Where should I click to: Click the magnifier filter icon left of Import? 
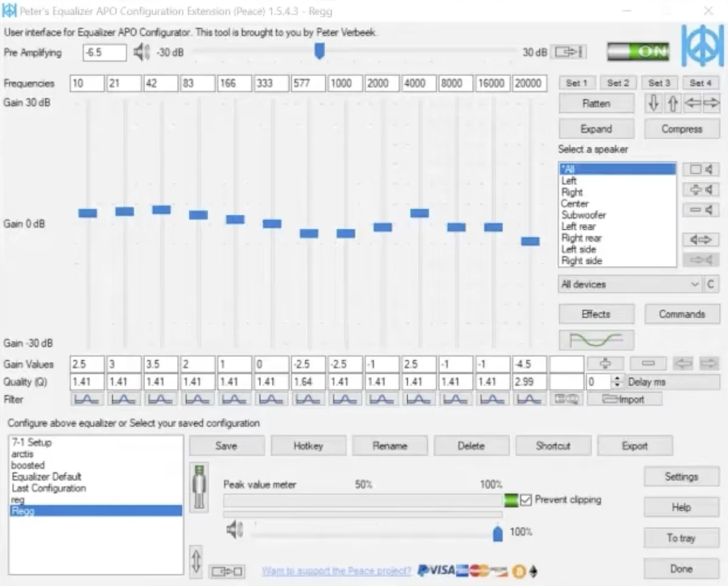tap(567, 399)
